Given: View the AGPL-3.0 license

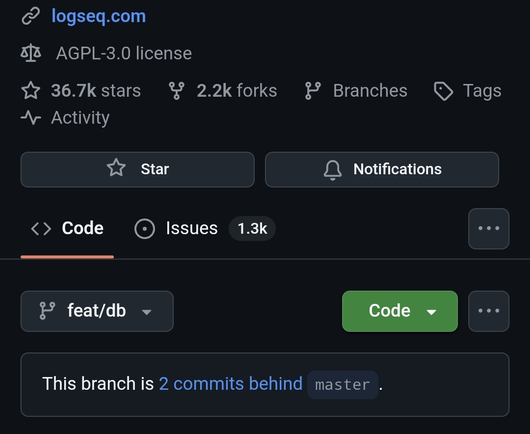Looking at the screenshot, I should [124, 53].
